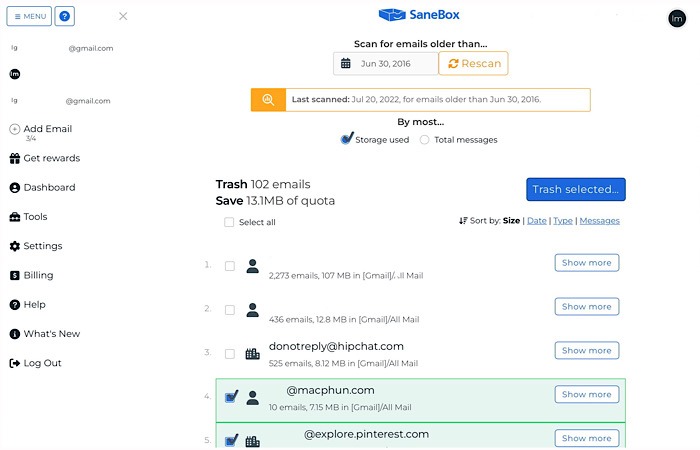700x450 pixels.
Task: Click the Trash selected button
Action: click(x=576, y=189)
